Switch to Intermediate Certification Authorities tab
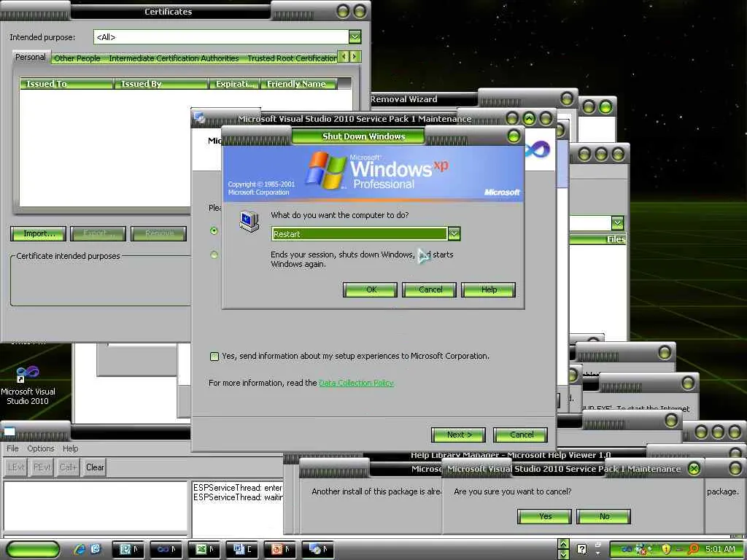Viewport: 747px width, 560px height. coord(174,58)
